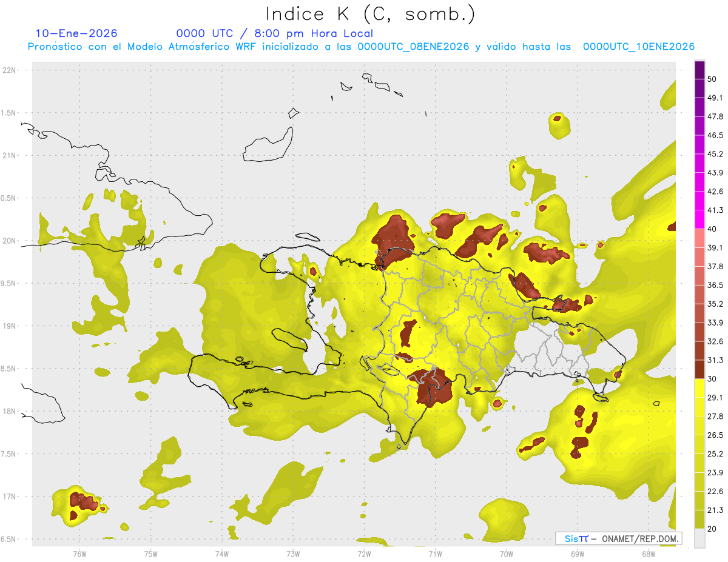The width and height of the screenshot is (728, 562).
Task: Click the olive colorbar swatch between 20 and 21.3
Action: pyautogui.click(x=700, y=519)
